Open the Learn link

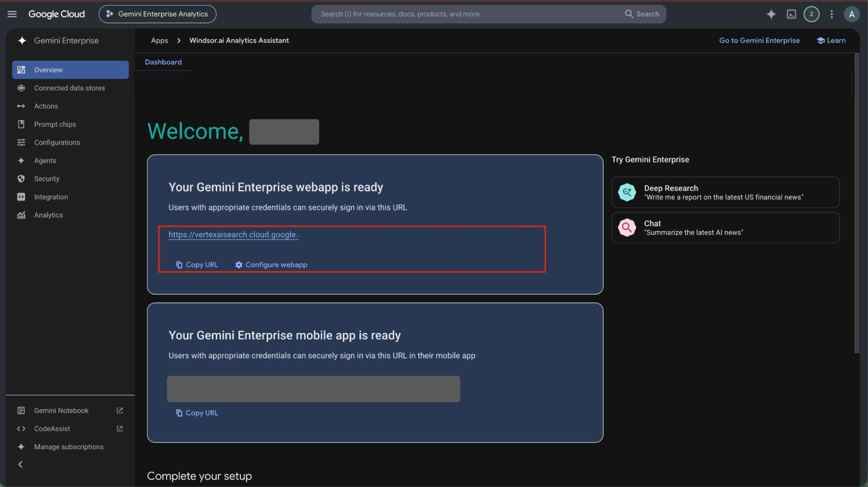coord(831,40)
